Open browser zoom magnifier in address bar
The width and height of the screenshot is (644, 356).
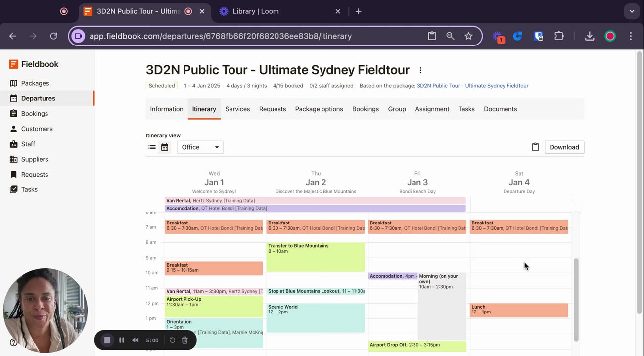pyautogui.click(x=450, y=36)
